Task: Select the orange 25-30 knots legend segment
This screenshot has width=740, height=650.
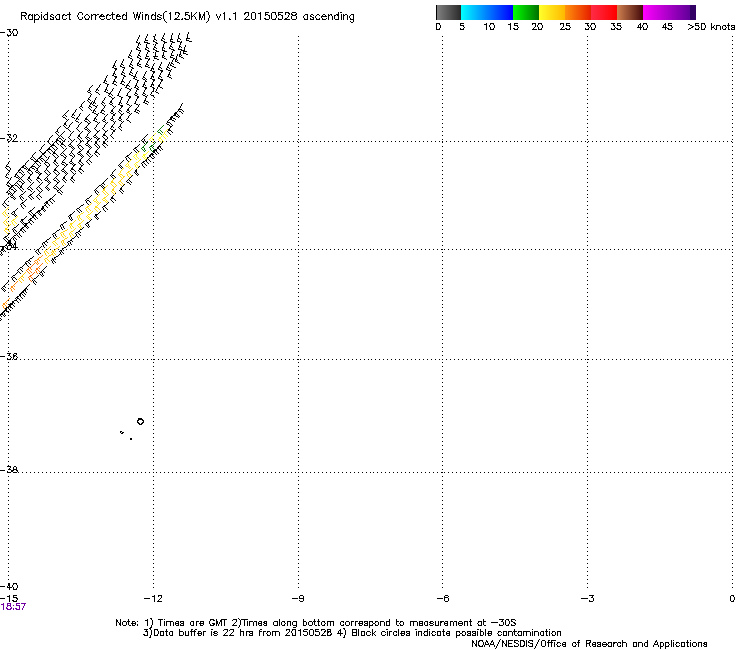Action: (x=578, y=12)
